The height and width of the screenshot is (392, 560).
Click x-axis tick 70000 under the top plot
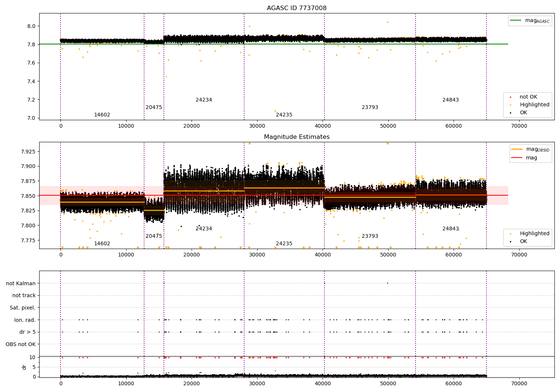(x=519, y=126)
